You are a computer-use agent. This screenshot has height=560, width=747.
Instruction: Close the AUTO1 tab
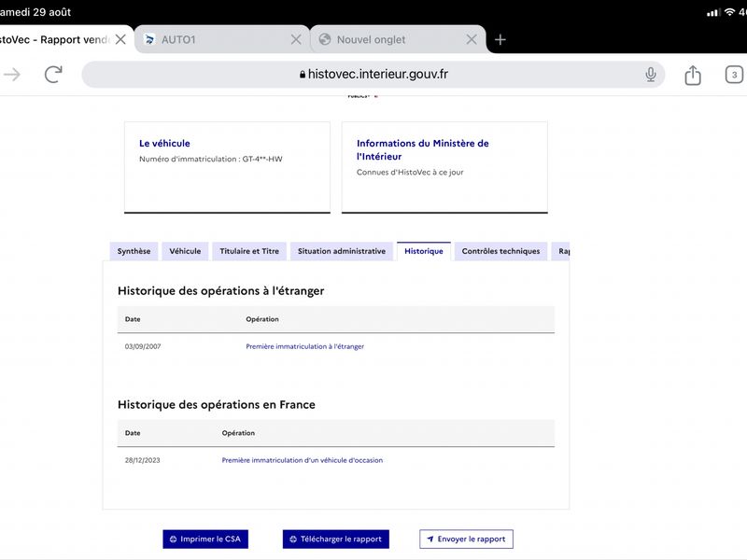point(296,39)
